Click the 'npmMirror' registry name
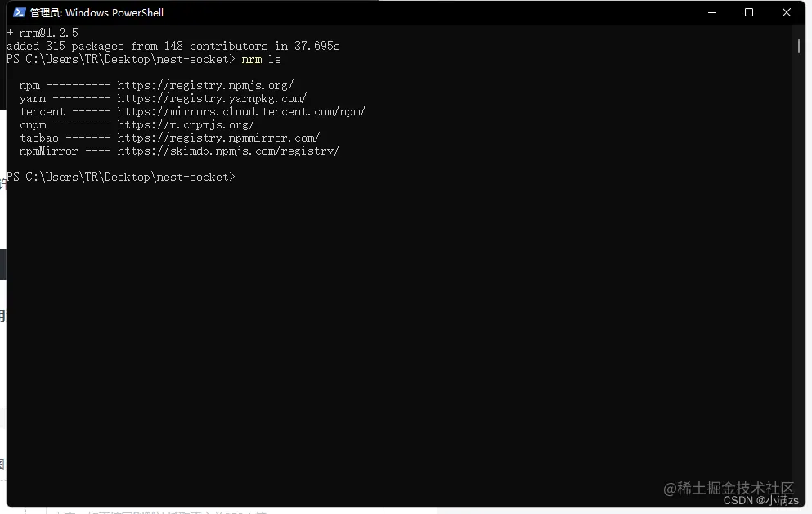The image size is (812, 514). click(x=49, y=151)
